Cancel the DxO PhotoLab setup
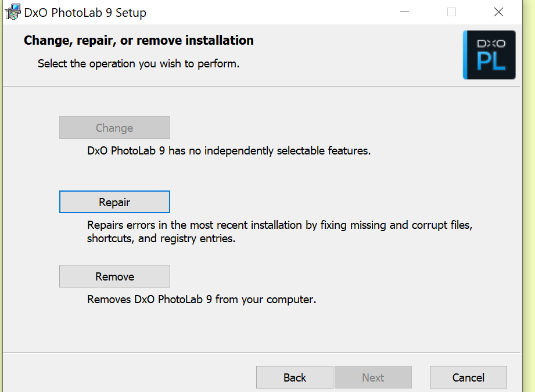This screenshot has width=535, height=392. (x=468, y=377)
